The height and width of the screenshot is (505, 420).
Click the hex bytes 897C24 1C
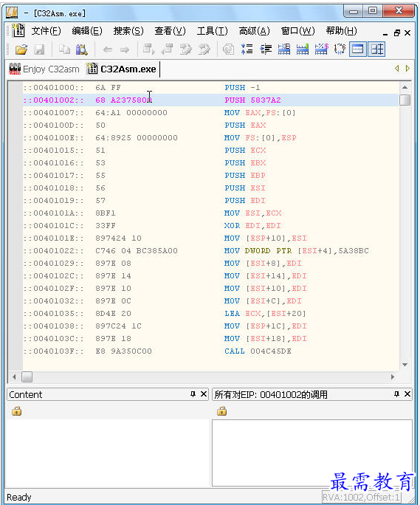118,326
